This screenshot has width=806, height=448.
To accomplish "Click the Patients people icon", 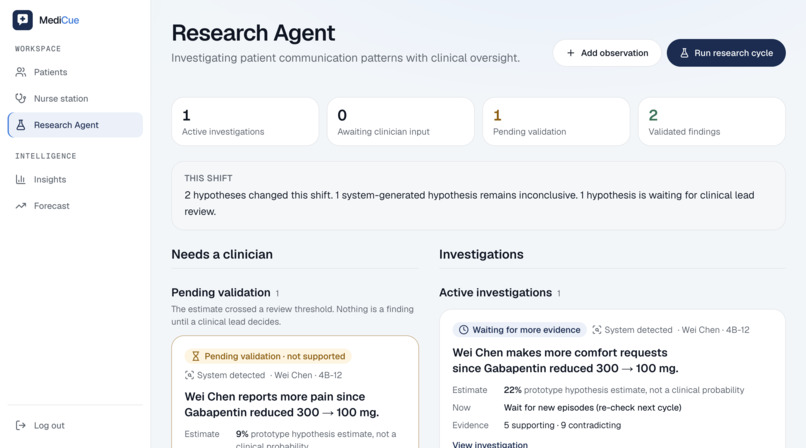I will point(21,72).
